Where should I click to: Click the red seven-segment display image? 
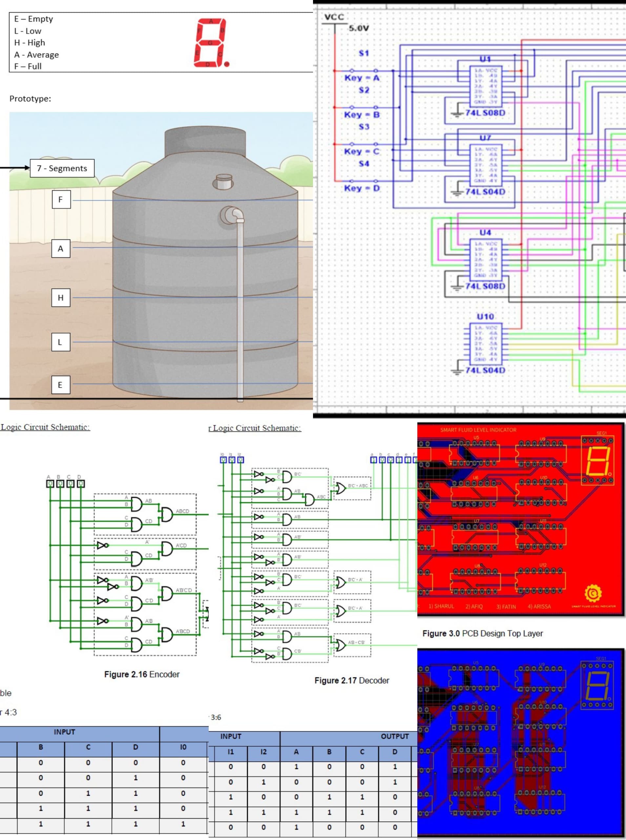(x=211, y=43)
